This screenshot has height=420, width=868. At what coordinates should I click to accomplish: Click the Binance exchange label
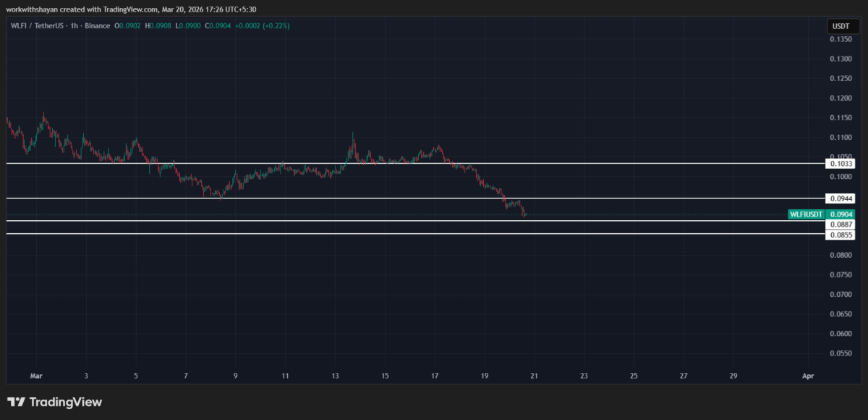97,26
